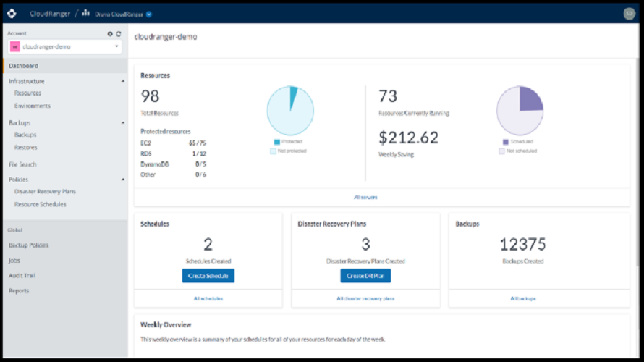644x362 pixels.
Task: Click the Disaster Recovery Plans count 3
Action: (365, 245)
